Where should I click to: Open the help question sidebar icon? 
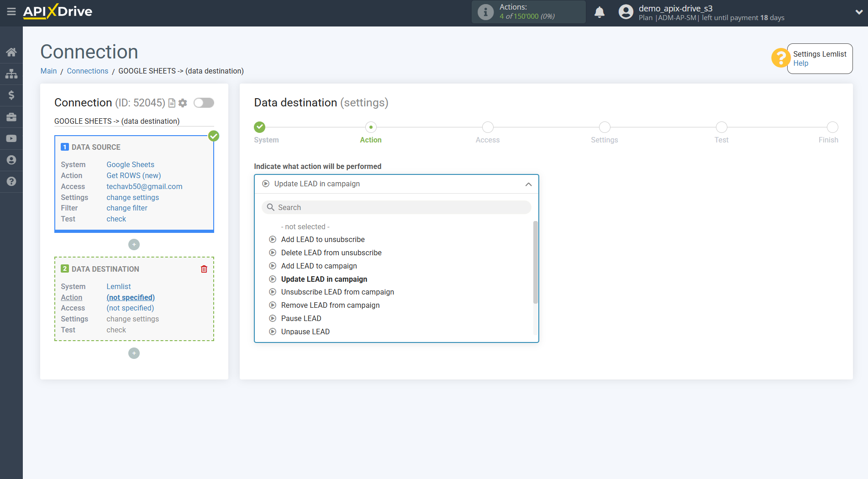11,181
